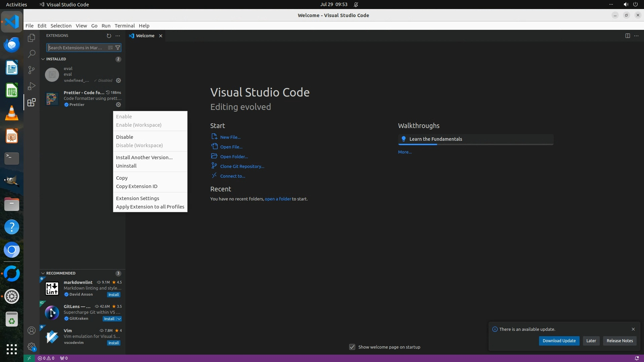Viewport: 644px width, 362px height.
Task: Open Source Control view icon
Action: (x=31, y=70)
